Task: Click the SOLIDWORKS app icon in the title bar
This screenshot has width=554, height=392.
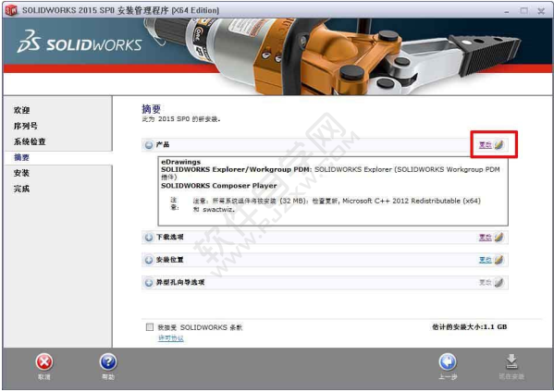Action: pos(11,10)
